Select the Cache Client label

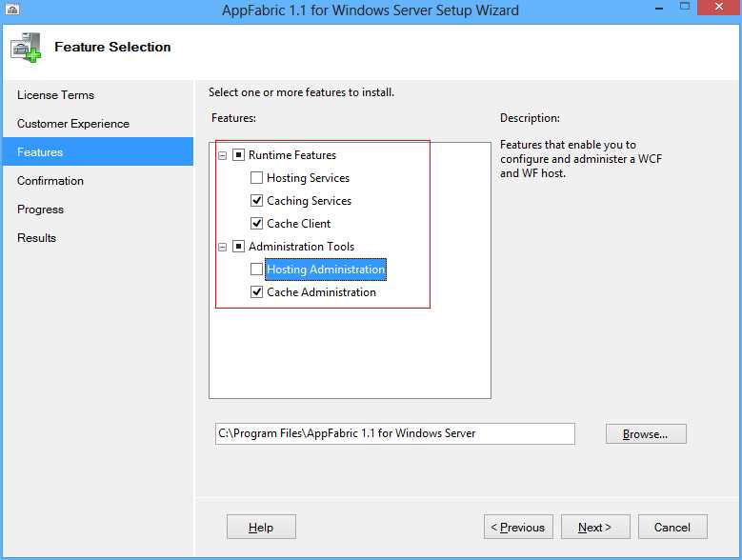298,223
